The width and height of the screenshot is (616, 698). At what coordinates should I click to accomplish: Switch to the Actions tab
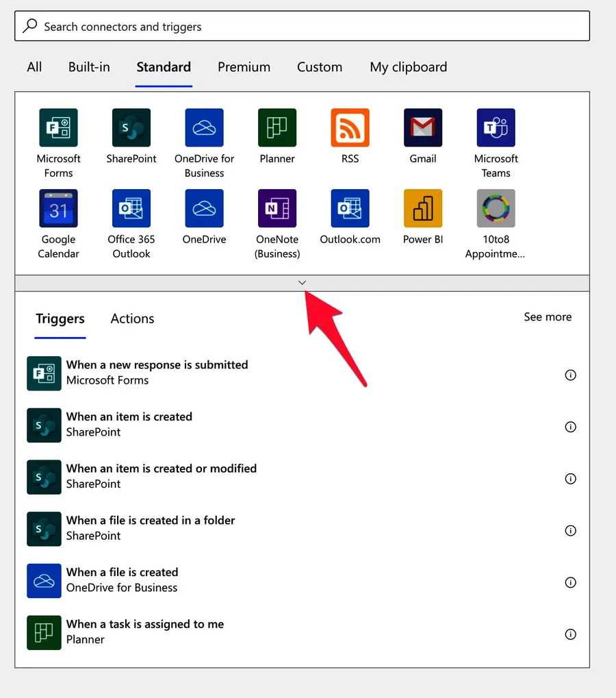click(132, 318)
